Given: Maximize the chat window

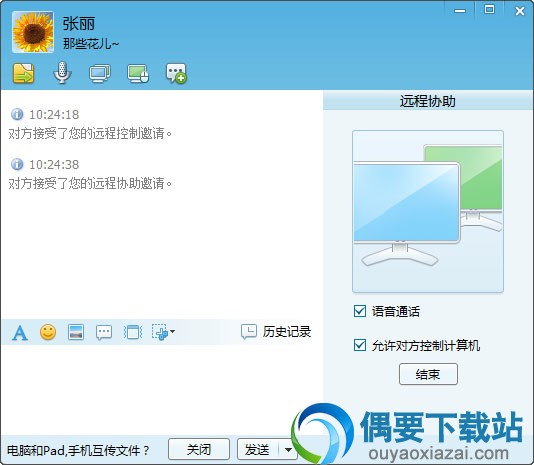Looking at the screenshot, I should 489,10.
